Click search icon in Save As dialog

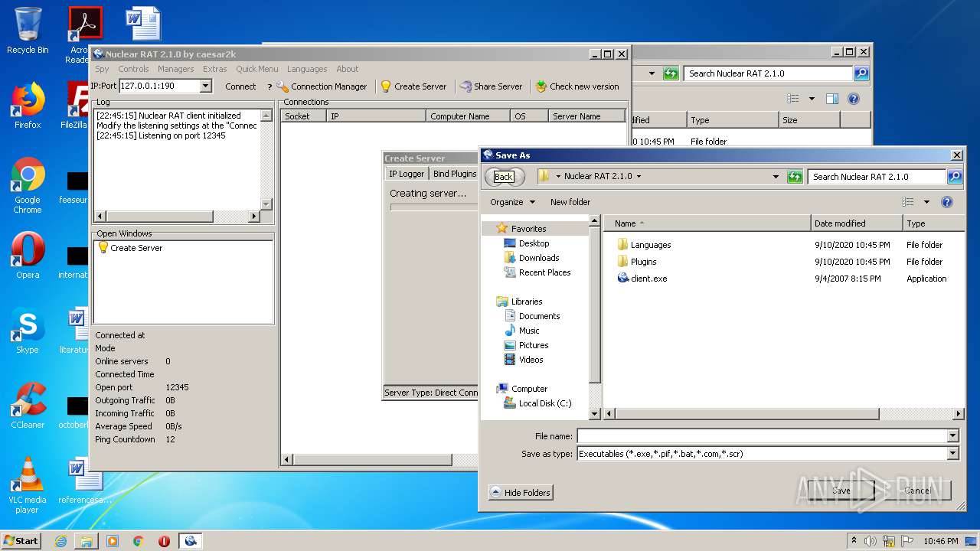[954, 176]
